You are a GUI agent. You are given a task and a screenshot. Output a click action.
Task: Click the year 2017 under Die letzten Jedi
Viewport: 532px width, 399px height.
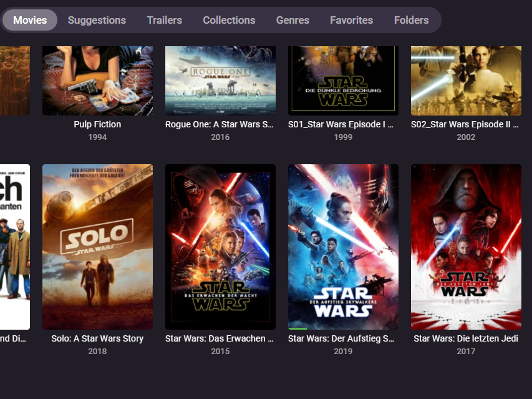click(466, 352)
